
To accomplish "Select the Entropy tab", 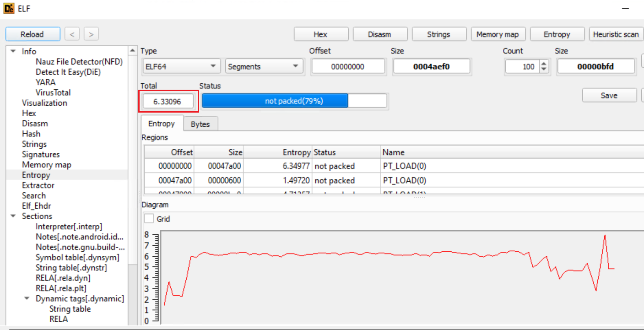I will pyautogui.click(x=162, y=124).
